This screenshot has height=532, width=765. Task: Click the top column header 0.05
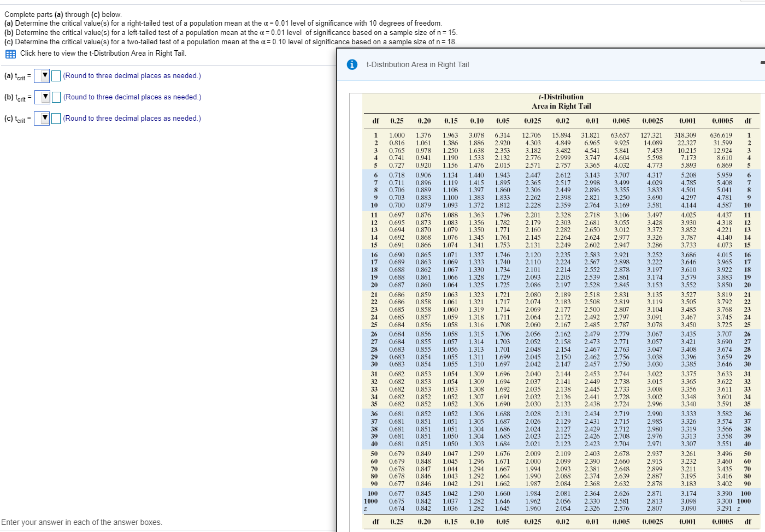click(x=503, y=121)
